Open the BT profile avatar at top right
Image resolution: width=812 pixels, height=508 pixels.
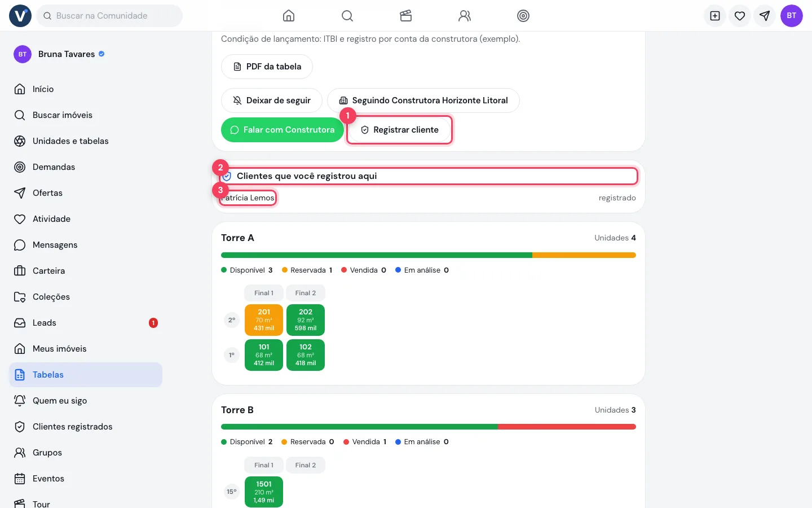pos(792,16)
